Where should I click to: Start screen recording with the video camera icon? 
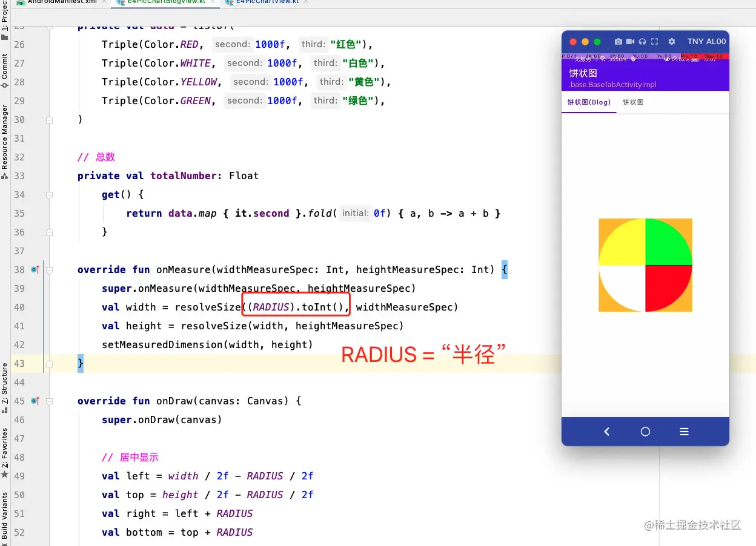tap(630, 42)
